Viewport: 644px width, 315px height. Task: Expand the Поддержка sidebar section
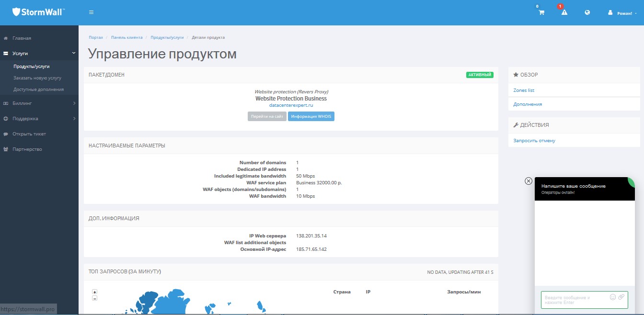coord(39,118)
